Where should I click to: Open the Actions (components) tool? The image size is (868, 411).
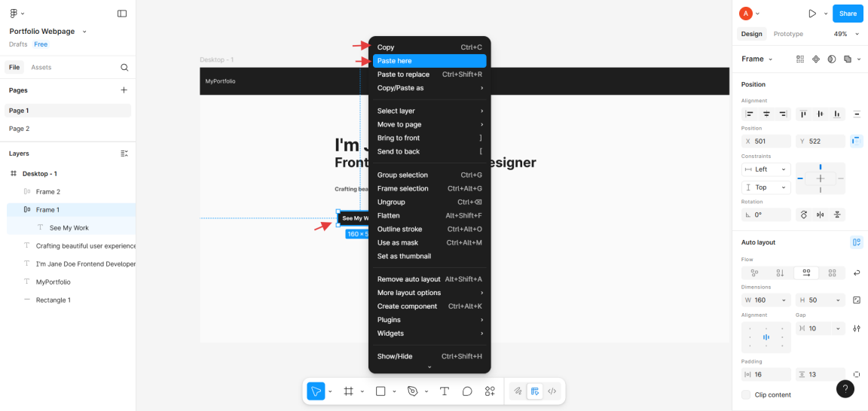[490, 391]
